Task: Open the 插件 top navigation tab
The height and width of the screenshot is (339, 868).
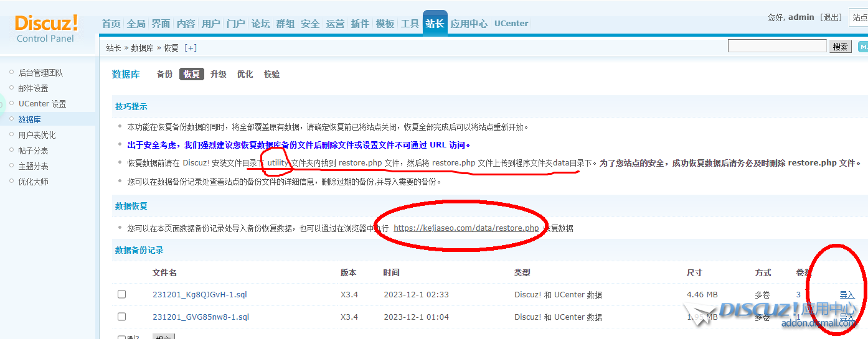Action: (x=360, y=24)
